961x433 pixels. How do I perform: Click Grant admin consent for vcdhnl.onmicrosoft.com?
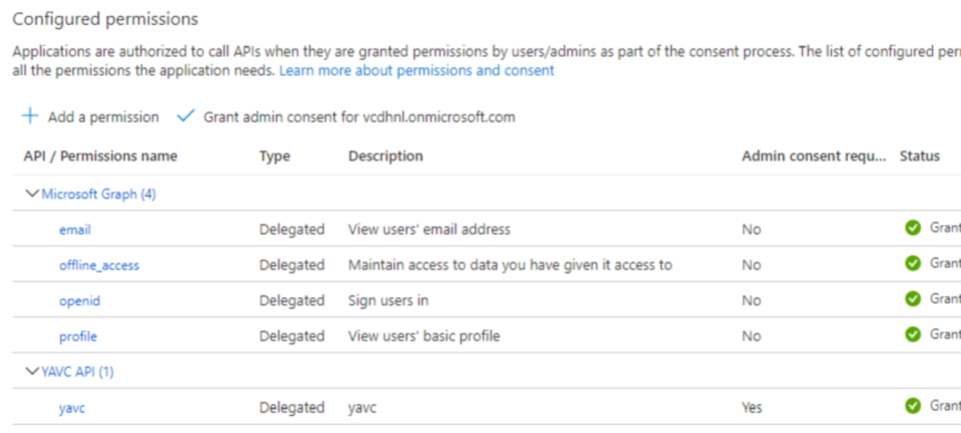pos(359,117)
